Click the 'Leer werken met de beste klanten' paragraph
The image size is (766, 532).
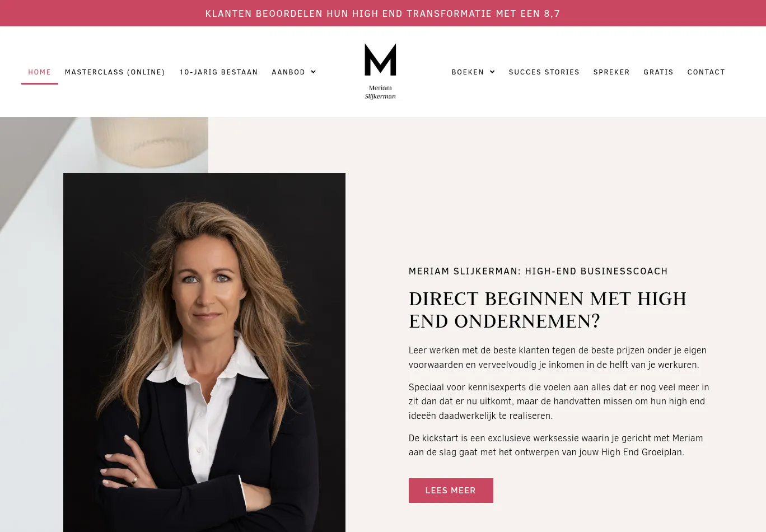pos(558,357)
